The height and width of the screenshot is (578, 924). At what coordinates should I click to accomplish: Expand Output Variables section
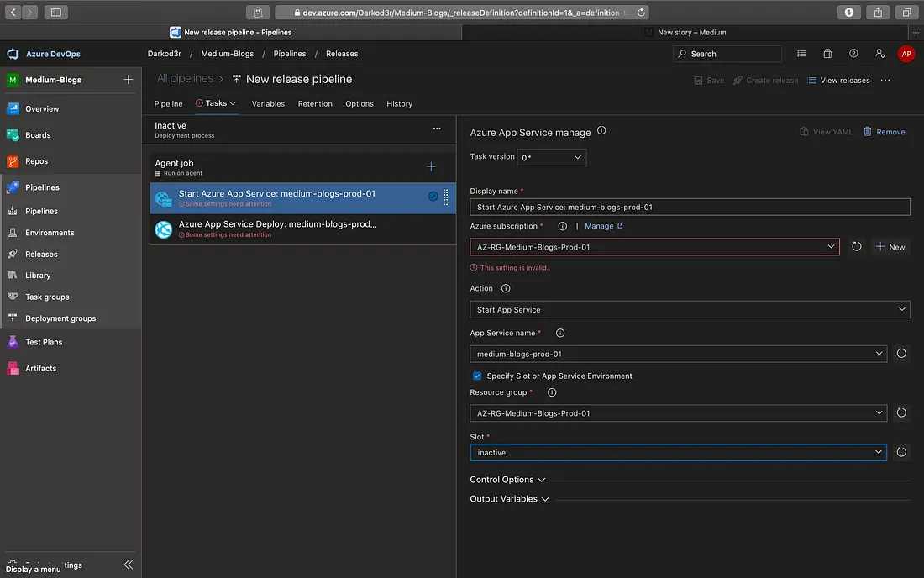(x=509, y=499)
